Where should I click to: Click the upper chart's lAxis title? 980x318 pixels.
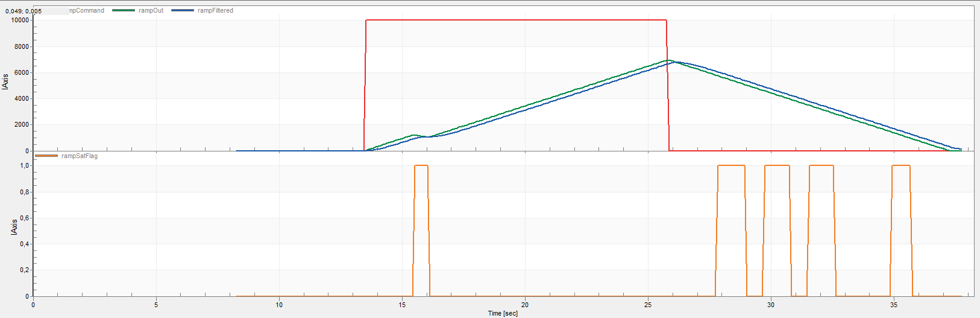coord(5,82)
